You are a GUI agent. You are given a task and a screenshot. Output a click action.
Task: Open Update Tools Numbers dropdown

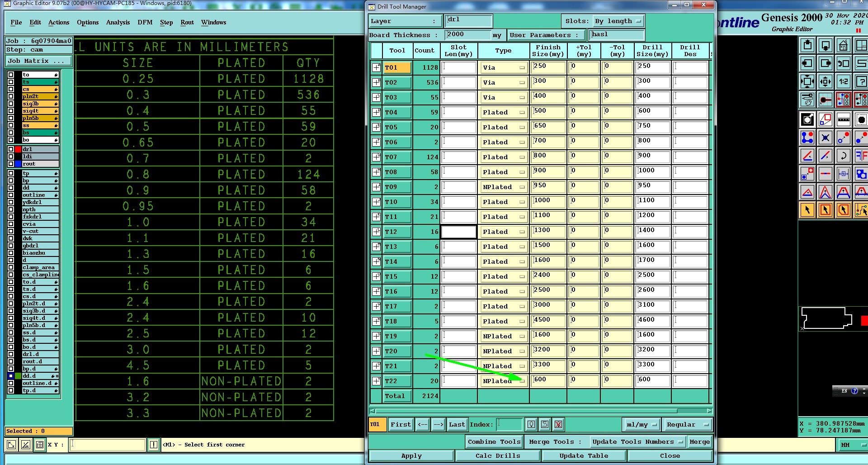tap(637, 441)
